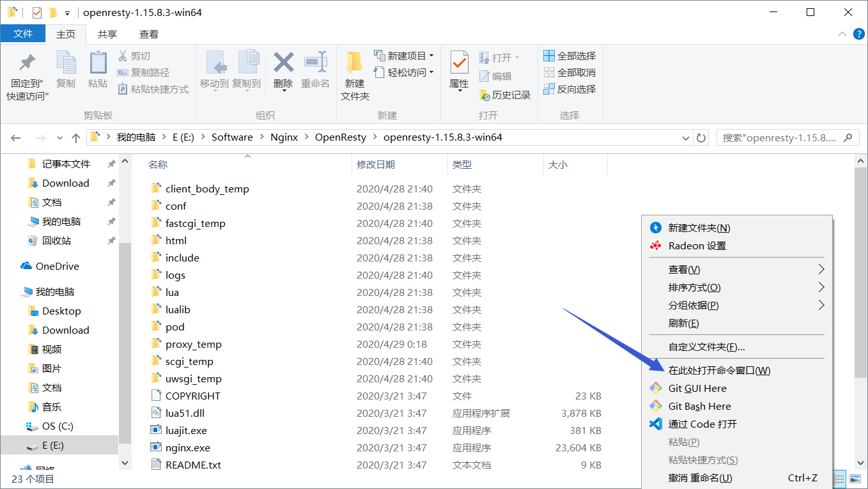Open the File tab
Viewport: 868px width, 489px height.
(x=23, y=34)
